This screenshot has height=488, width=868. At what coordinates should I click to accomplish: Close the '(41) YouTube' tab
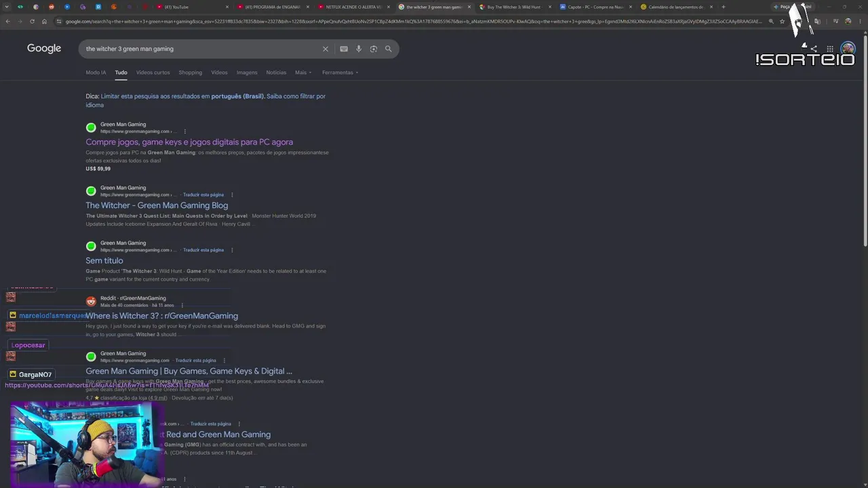pos(228,7)
